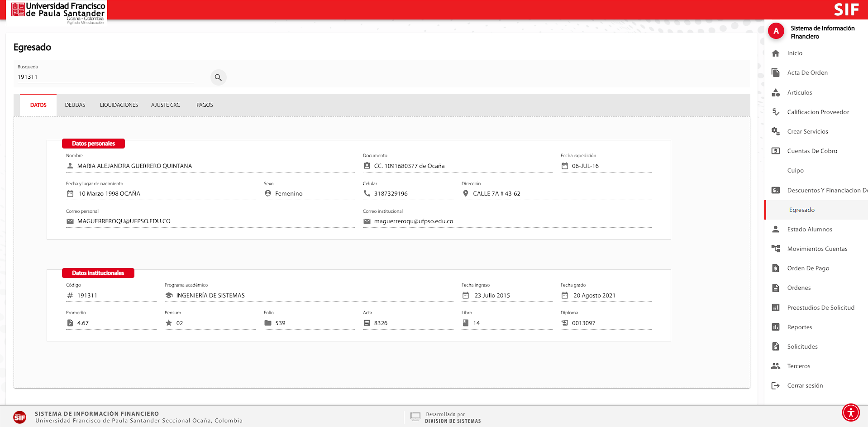868x427 pixels.
Task: Click the Datos institucionales section label
Action: [x=98, y=273]
